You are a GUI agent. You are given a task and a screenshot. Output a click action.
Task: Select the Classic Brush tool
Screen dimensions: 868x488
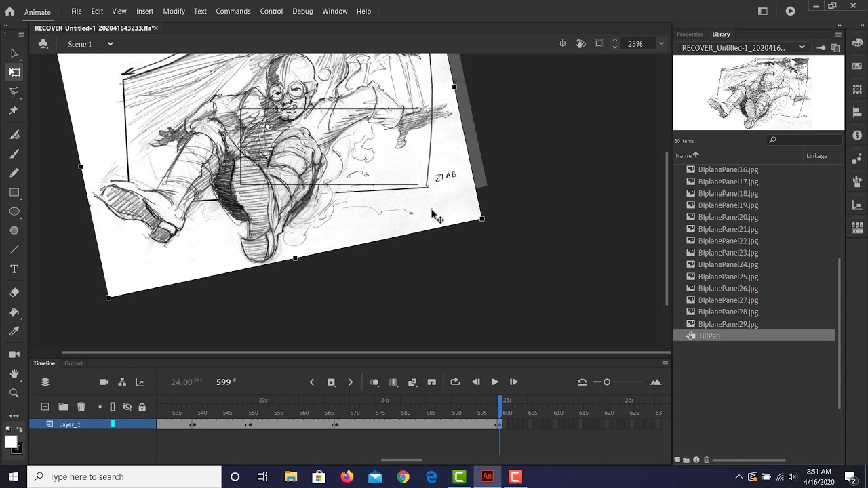coord(14,153)
